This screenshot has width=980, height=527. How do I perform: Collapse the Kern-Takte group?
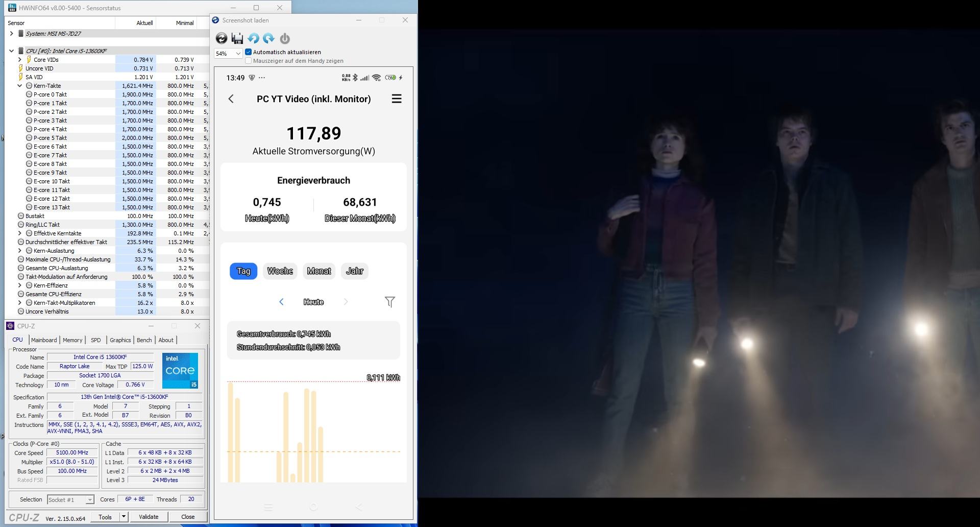(20, 86)
